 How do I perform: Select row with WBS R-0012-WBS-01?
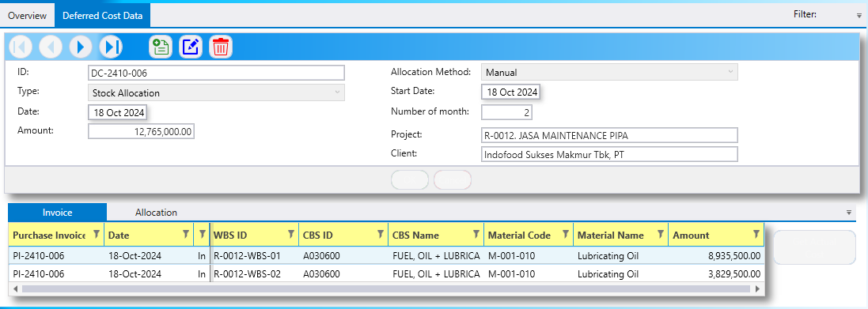(387, 256)
